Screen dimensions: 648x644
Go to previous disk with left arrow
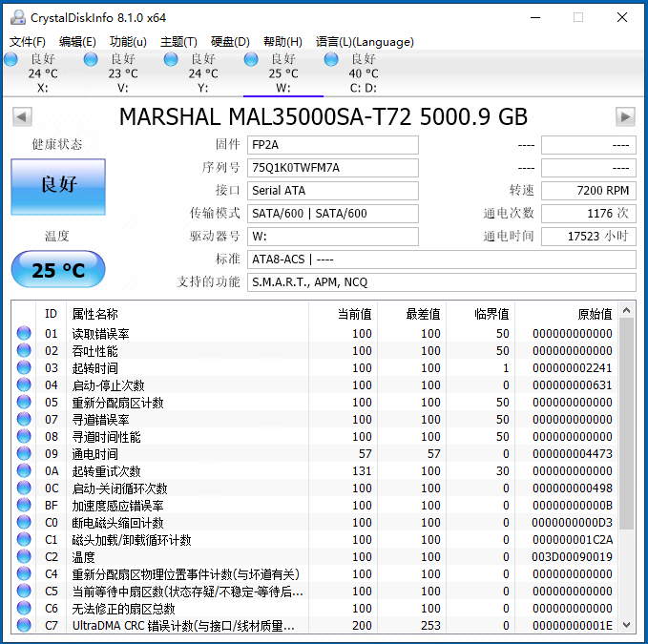[22, 117]
